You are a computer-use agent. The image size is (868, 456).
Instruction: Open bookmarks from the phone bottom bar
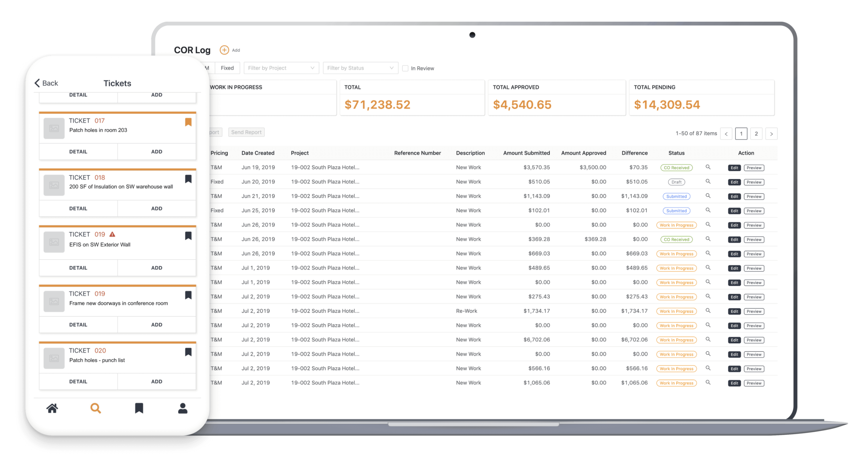[139, 408]
